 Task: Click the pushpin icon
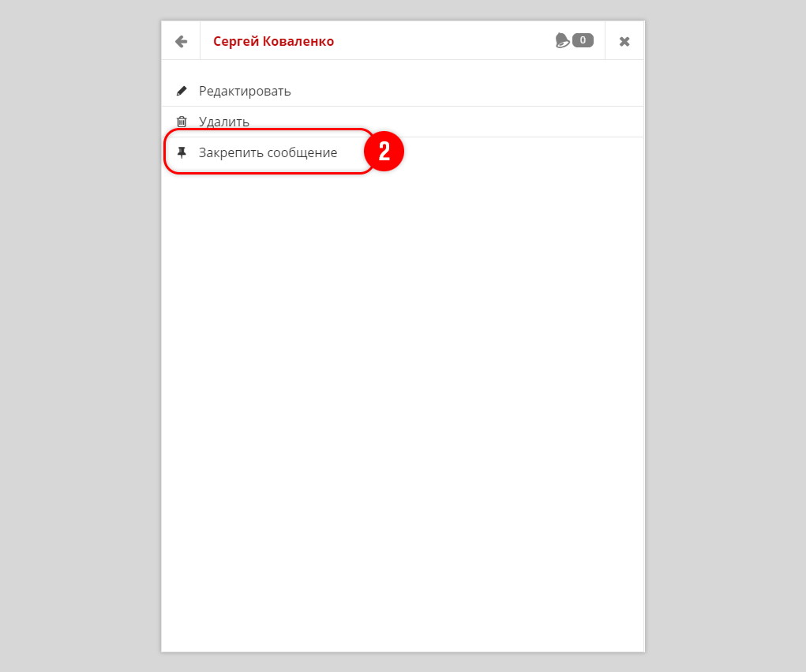182,152
